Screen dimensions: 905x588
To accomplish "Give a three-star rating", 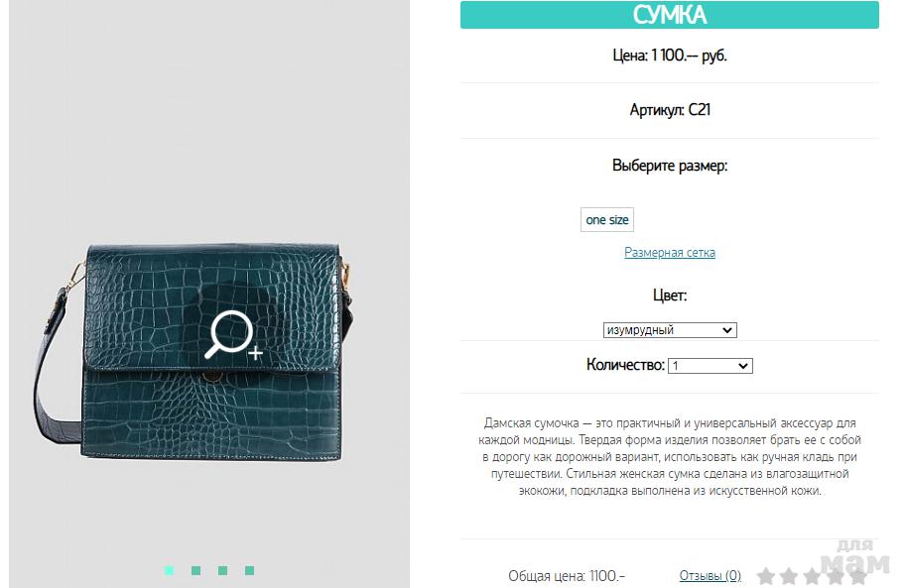I will [x=812, y=576].
